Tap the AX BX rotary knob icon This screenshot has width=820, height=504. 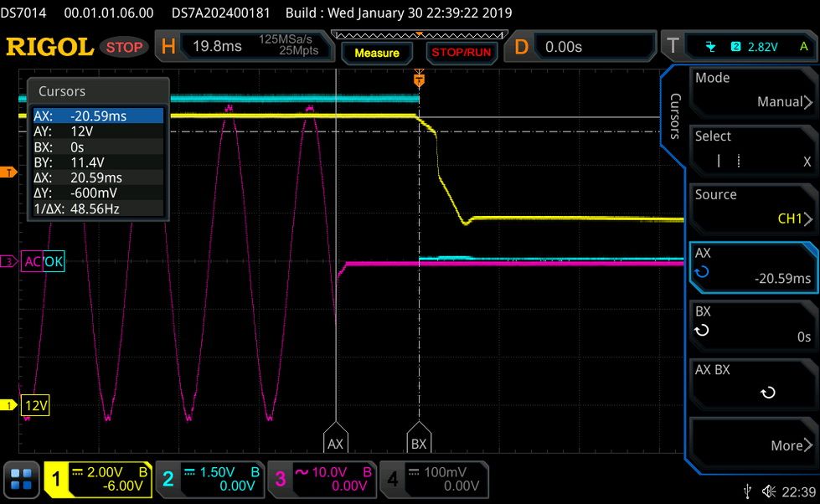(x=768, y=392)
